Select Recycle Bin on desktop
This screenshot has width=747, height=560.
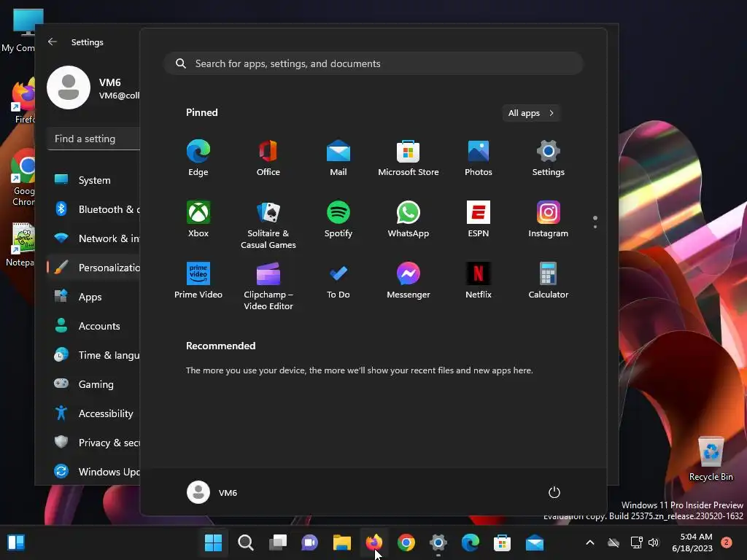click(x=711, y=459)
